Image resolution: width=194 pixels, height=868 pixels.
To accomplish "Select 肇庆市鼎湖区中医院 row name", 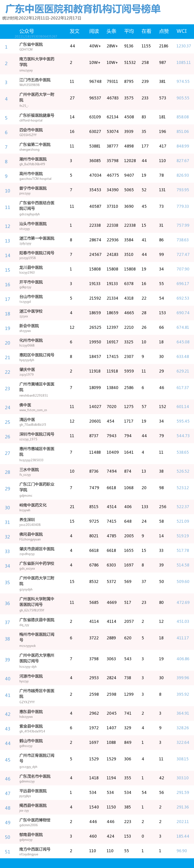I will tap(37, 548).
